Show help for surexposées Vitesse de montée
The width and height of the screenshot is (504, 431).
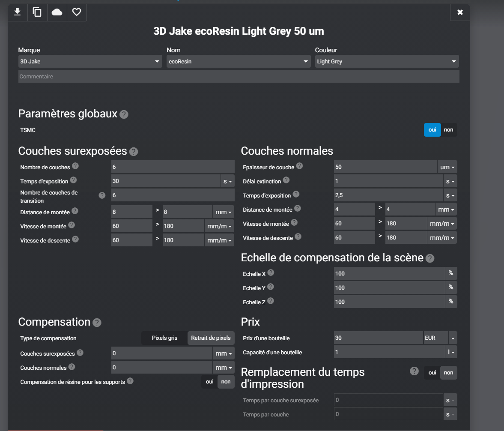tap(72, 225)
